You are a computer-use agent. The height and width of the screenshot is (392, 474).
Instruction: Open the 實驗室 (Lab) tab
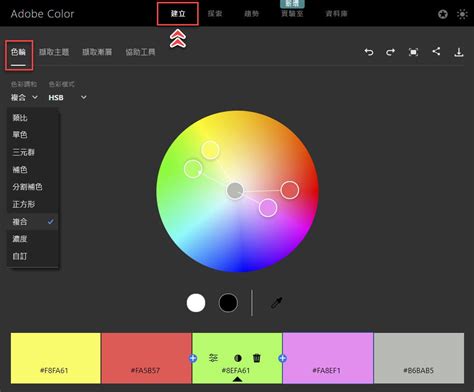coord(292,14)
